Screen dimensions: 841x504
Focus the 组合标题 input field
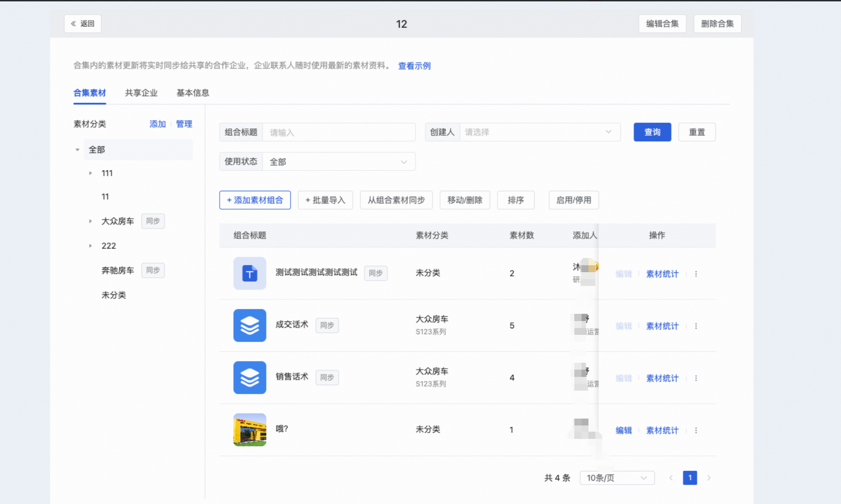[x=339, y=132]
